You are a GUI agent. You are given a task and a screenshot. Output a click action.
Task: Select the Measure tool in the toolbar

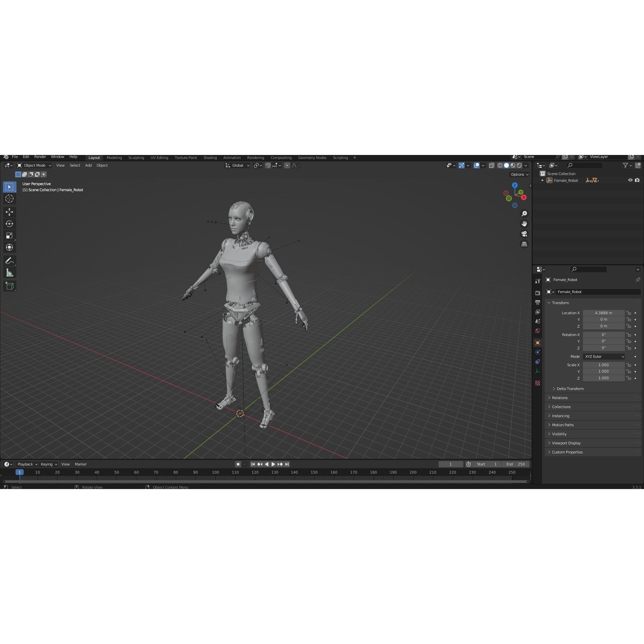(x=9, y=272)
